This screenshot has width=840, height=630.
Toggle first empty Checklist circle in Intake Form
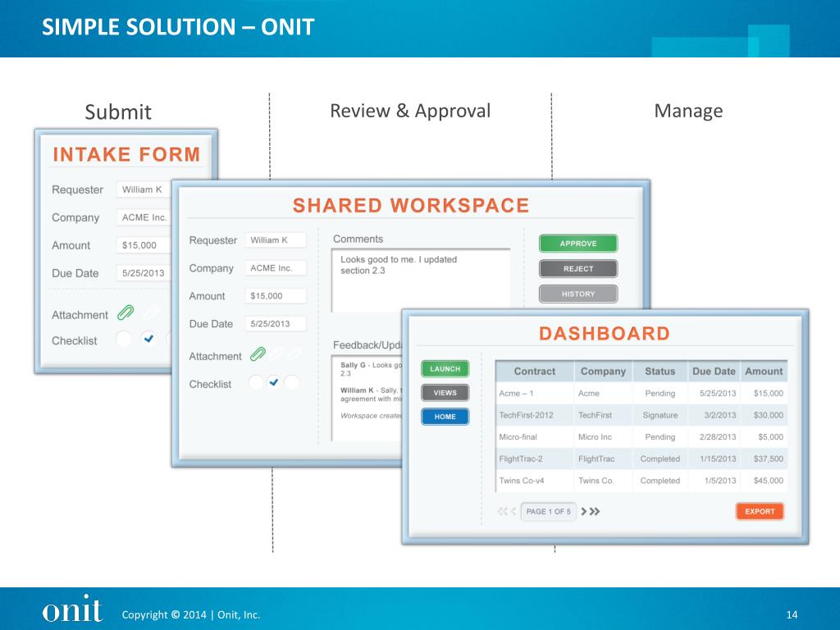123,339
